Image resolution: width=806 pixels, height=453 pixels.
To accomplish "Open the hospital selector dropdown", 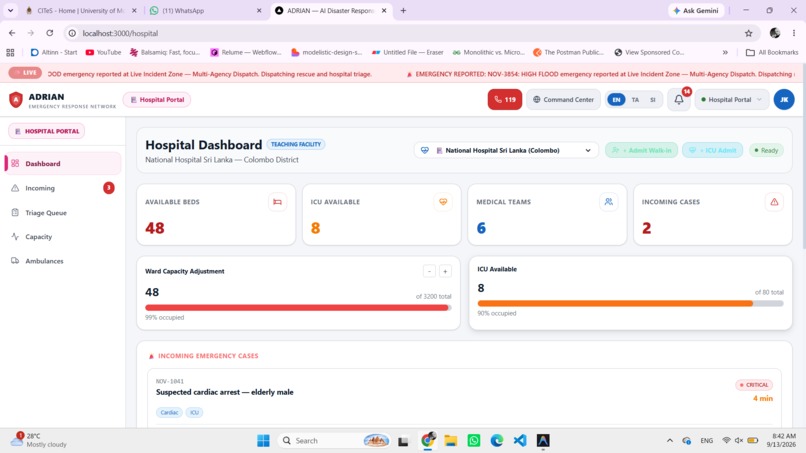I will 506,151.
